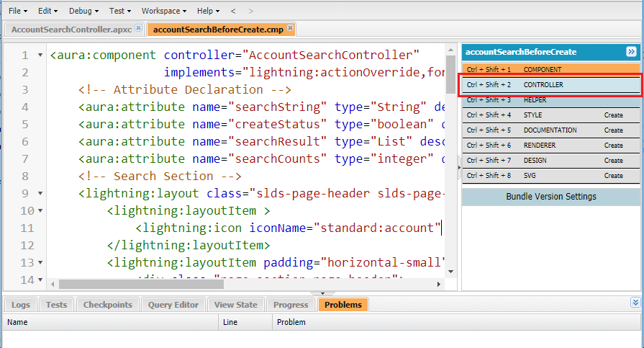Click the horizontal scrollbar thumb
This screenshot has width=644, height=348.
(141, 284)
